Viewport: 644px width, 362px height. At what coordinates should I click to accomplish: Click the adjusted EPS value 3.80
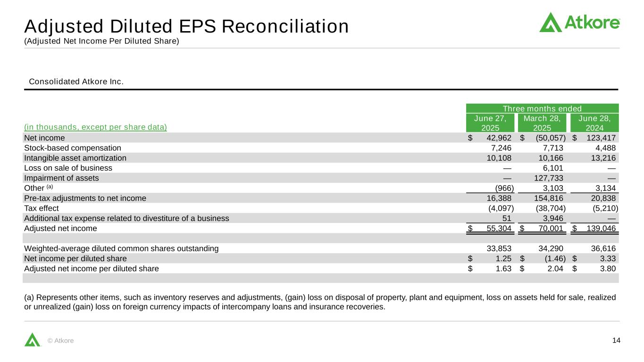(x=608, y=269)
